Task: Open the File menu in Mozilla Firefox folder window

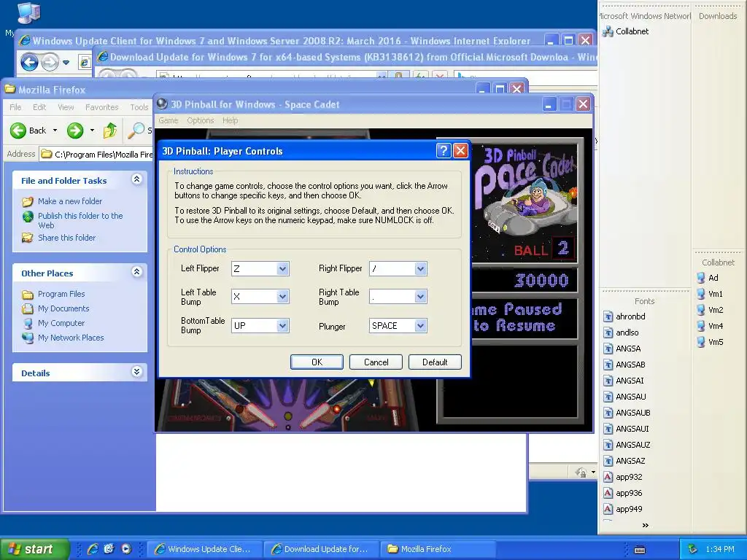Action: (15, 107)
